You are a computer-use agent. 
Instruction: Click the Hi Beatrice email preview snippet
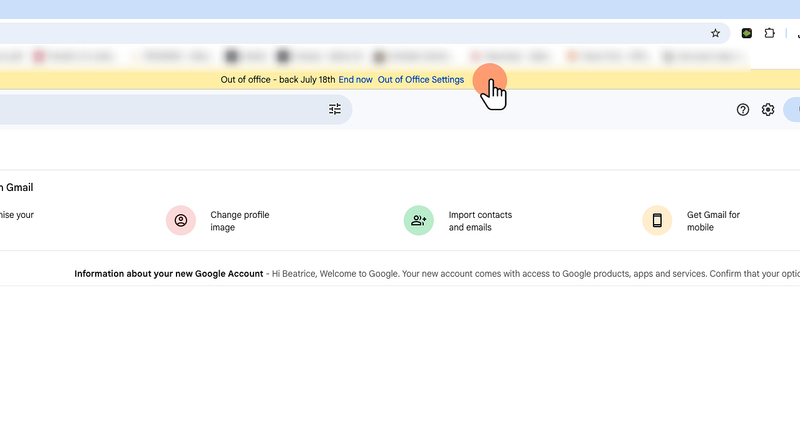point(536,274)
